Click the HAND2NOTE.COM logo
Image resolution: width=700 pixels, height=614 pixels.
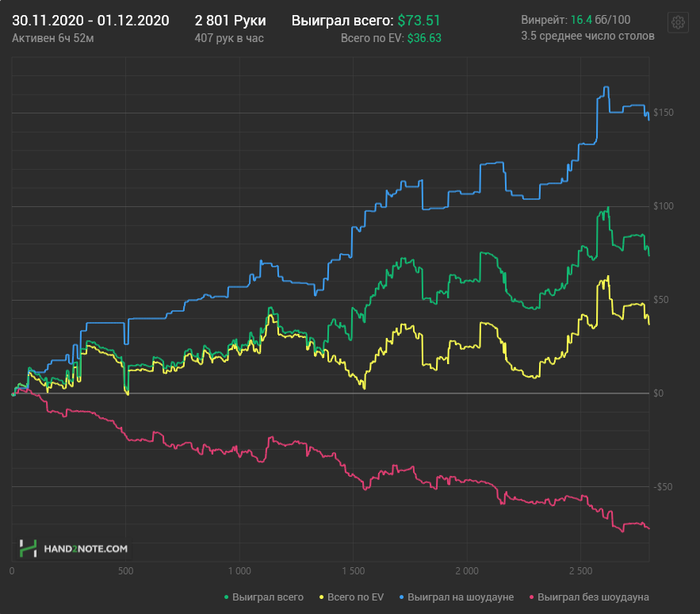click(74, 548)
